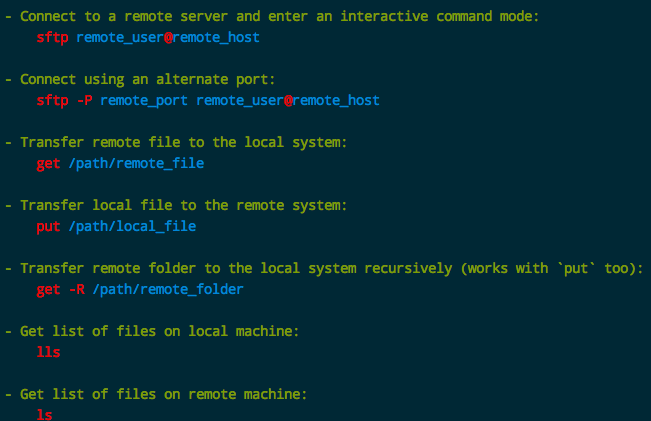The height and width of the screenshot is (421, 651).
Task: Click the get command before /path/remote_file
Action: [x=48, y=163]
